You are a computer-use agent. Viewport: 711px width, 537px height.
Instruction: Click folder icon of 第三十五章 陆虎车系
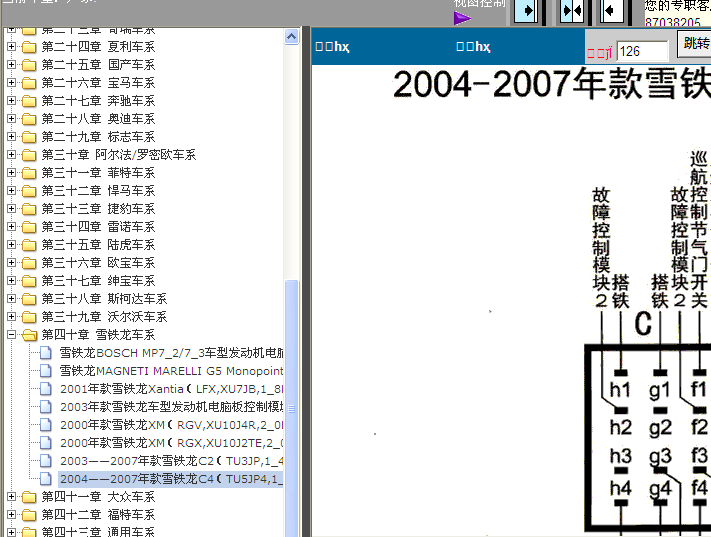(x=29, y=245)
